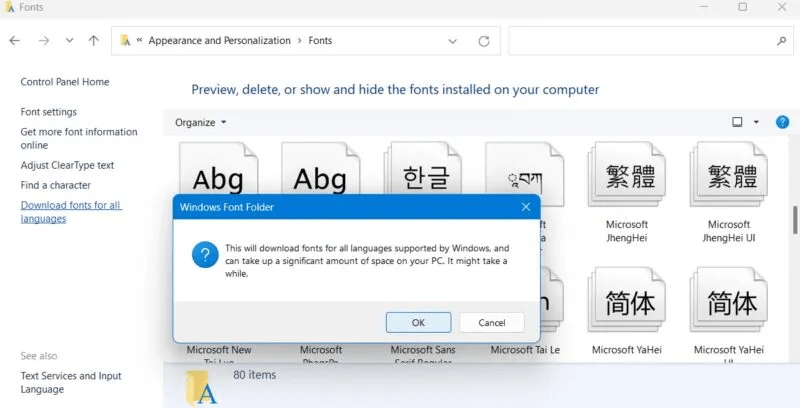Select Appearance and Personalization breadcrumb
The height and width of the screenshot is (408, 800).
point(219,40)
